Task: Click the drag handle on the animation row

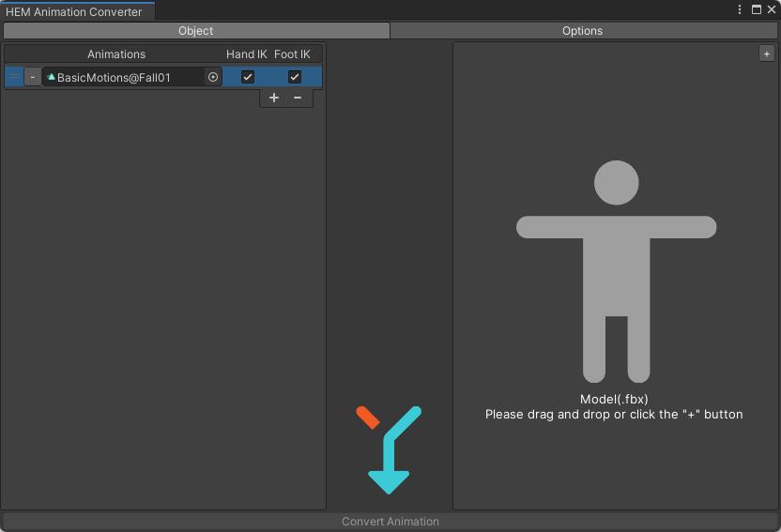Action: pos(14,77)
